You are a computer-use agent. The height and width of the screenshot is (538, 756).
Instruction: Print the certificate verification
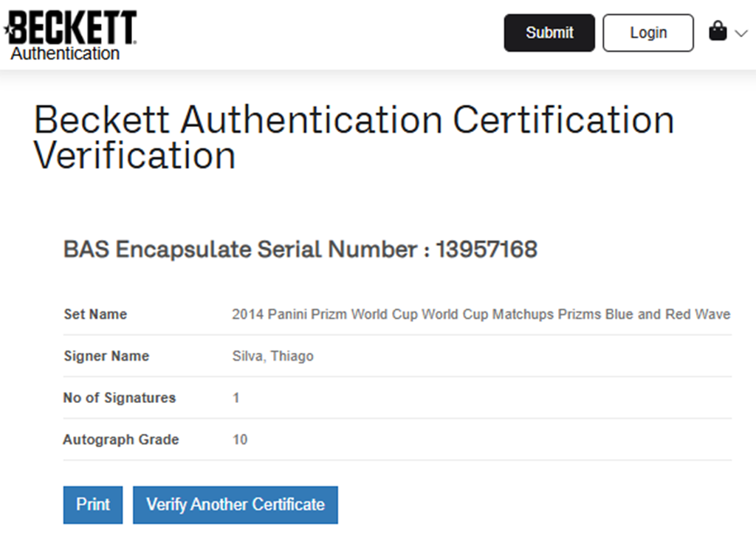(93, 505)
